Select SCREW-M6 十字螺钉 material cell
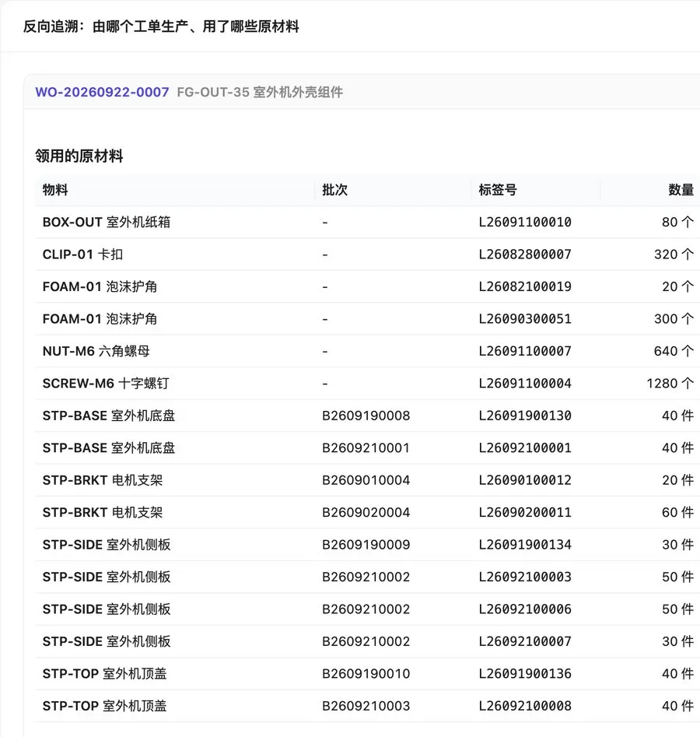Screen dimensions: 700x737 click(106, 384)
